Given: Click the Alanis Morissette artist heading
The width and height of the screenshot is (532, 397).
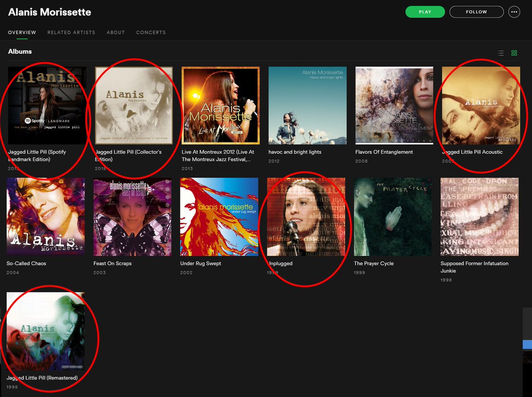Looking at the screenshot, I should 50,12.
